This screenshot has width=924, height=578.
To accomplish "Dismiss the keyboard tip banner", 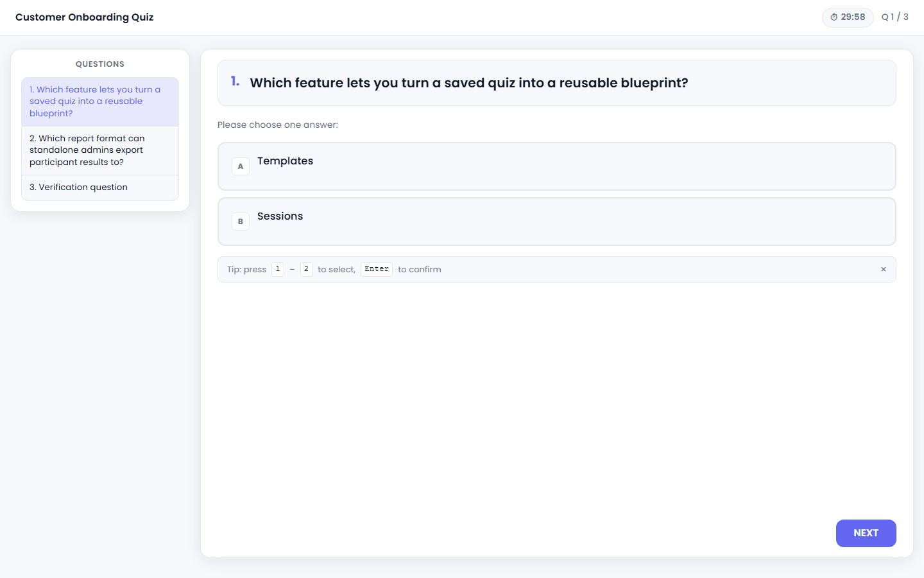I will pos(884,269).
